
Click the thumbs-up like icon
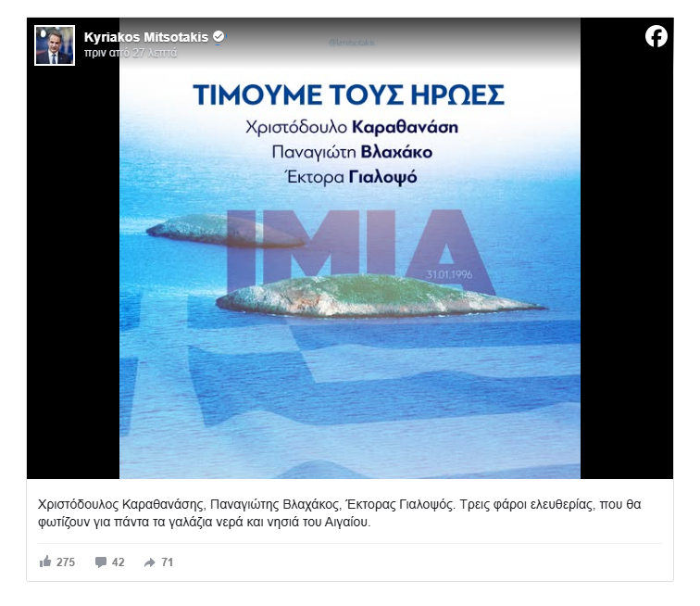45,562
